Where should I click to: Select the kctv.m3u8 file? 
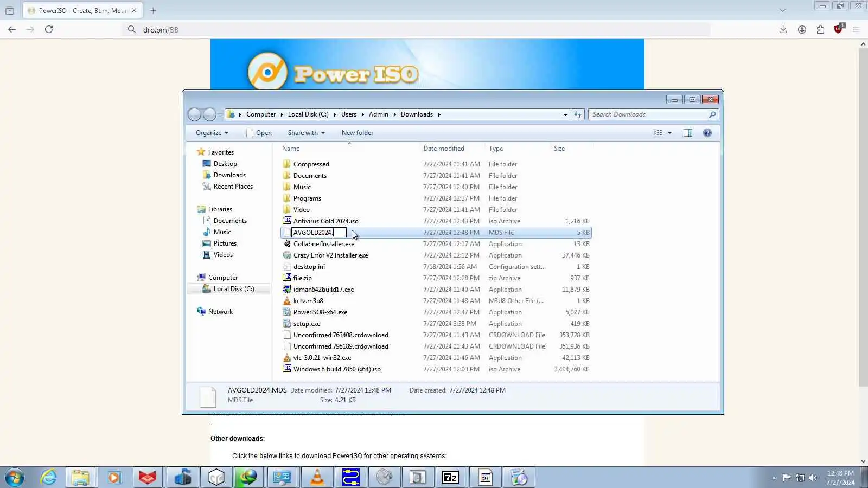click(308, 301)
